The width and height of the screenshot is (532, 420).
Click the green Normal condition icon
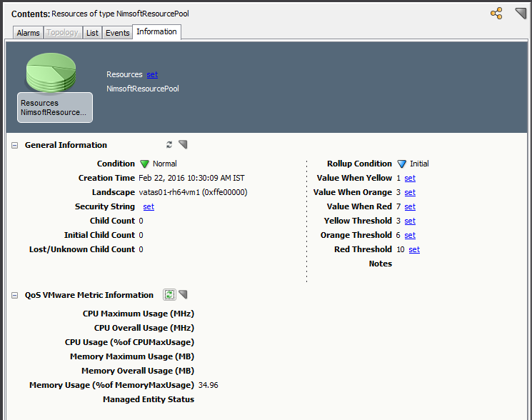pyautogui.click(x=144, y=164)
